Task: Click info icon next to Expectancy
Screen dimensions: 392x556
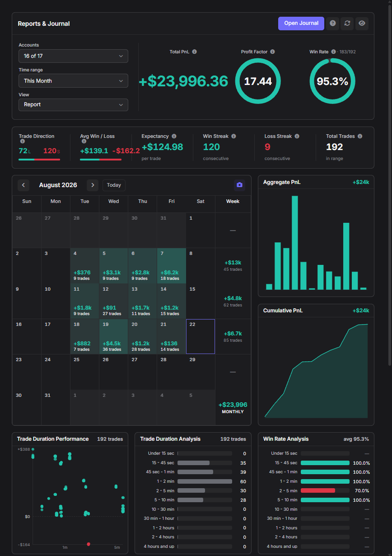Action: (174, 136)
